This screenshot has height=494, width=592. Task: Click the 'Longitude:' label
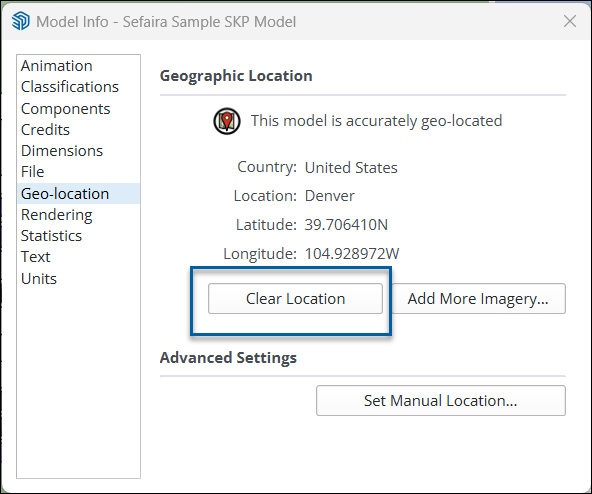[x=260, y=253]
